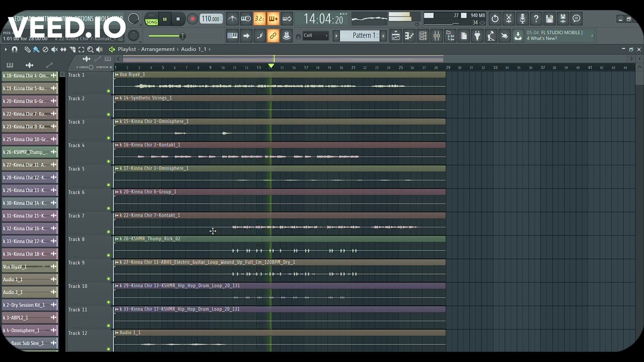Toggle blend recording overdub icon
This screenshot has width=644, height=362.
tap(273, 19)
